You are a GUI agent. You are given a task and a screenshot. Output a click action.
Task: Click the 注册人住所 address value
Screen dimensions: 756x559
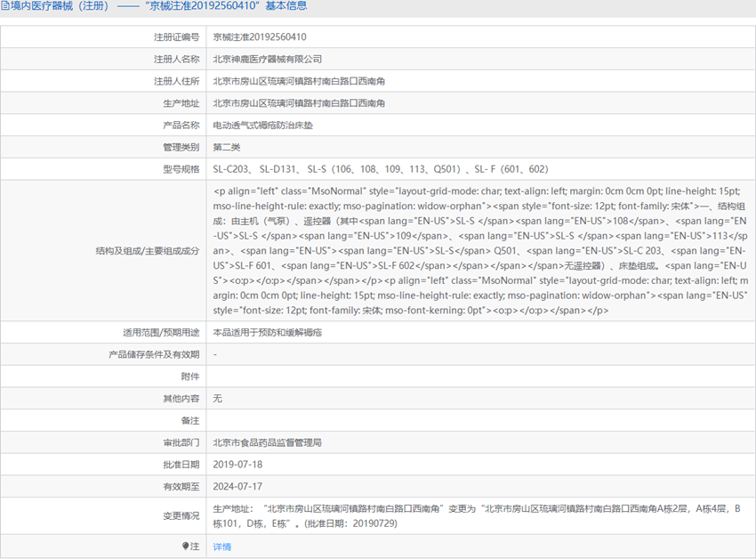pyautogui.click(x=299, y=81)
